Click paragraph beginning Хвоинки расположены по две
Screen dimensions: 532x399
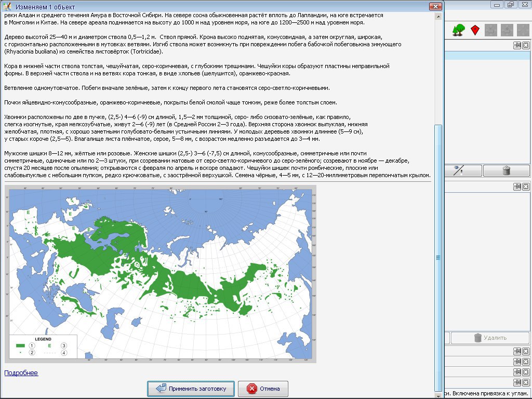[186, 128]
